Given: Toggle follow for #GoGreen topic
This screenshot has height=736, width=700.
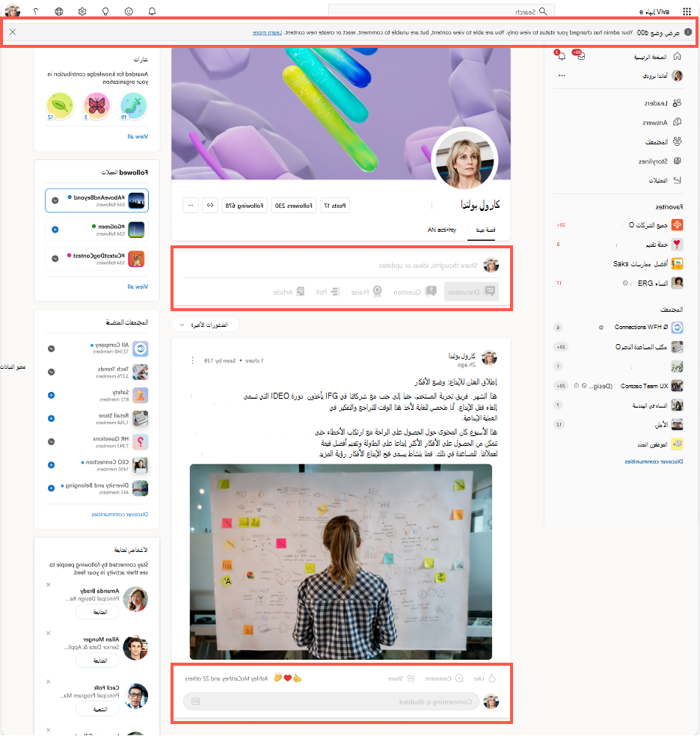Looking at the screenshot, I should pyautogui.click(x=55, y=230).
